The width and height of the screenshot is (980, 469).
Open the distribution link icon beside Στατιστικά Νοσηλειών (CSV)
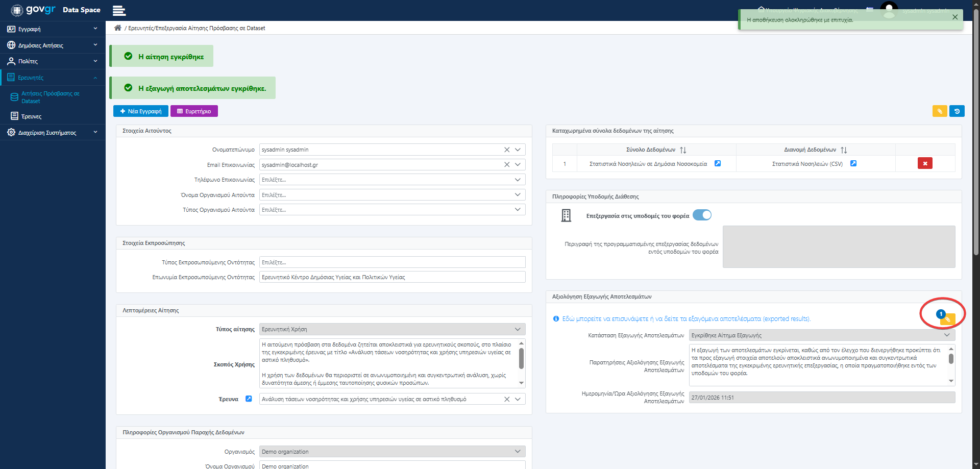[x=853, y=163]
